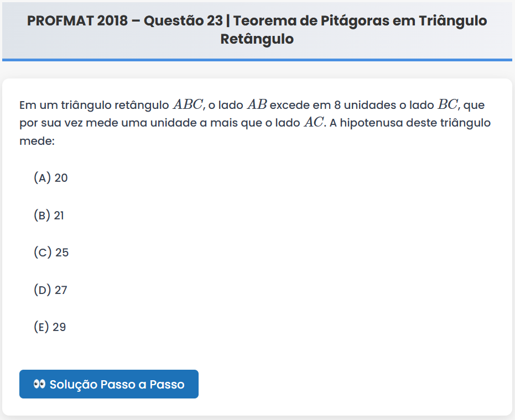Screen dimensions: 515x420
Task: Click the BC side label in the question
Action: pyautogui.click(x=448, y=105)
